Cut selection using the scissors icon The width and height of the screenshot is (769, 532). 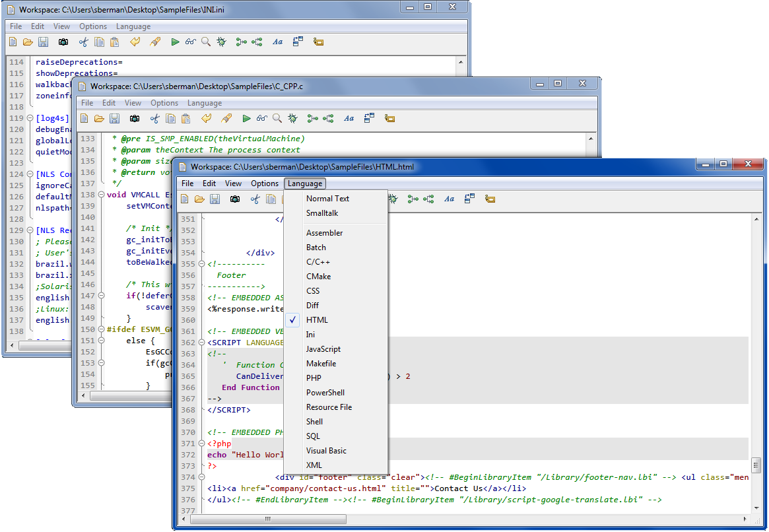tap(255, 199)
